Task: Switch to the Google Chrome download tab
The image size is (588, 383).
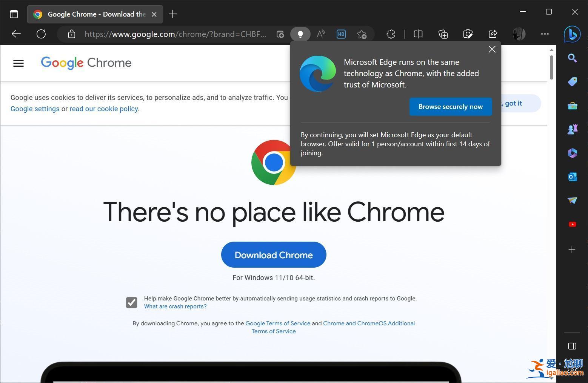Action: (x=94, y=14)
